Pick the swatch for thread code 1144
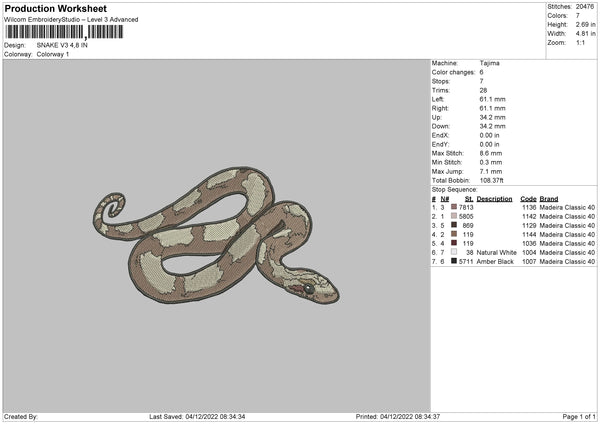 [454, 234]
